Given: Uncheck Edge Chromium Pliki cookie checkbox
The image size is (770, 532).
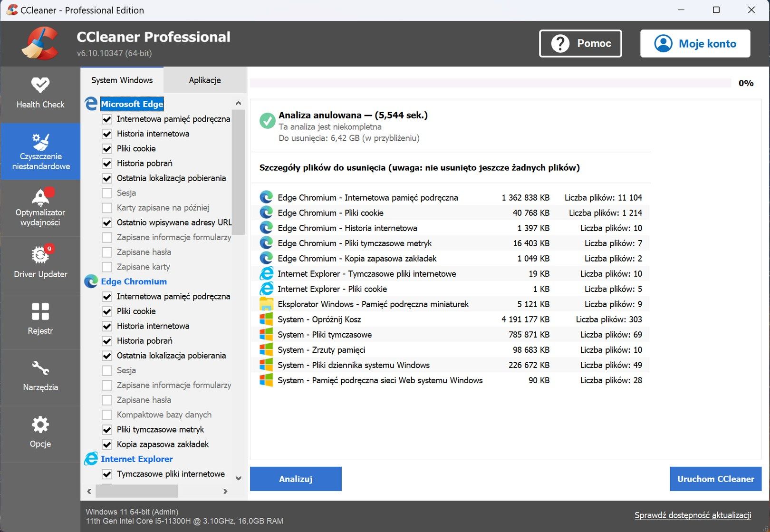Looking at the screenshot, I should click(x=107, y=311).
